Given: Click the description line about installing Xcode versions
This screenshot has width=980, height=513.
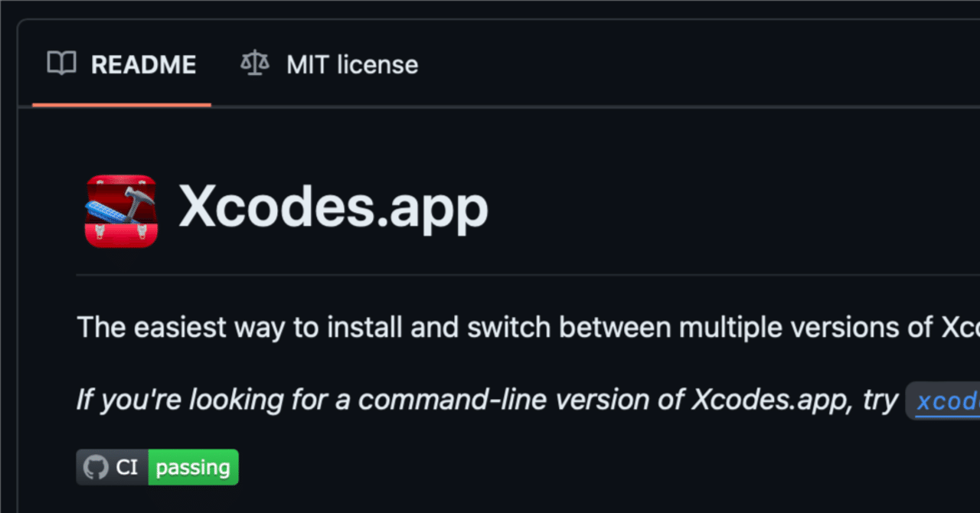Looking at the screenshot, I should click(x=459, y=327).
